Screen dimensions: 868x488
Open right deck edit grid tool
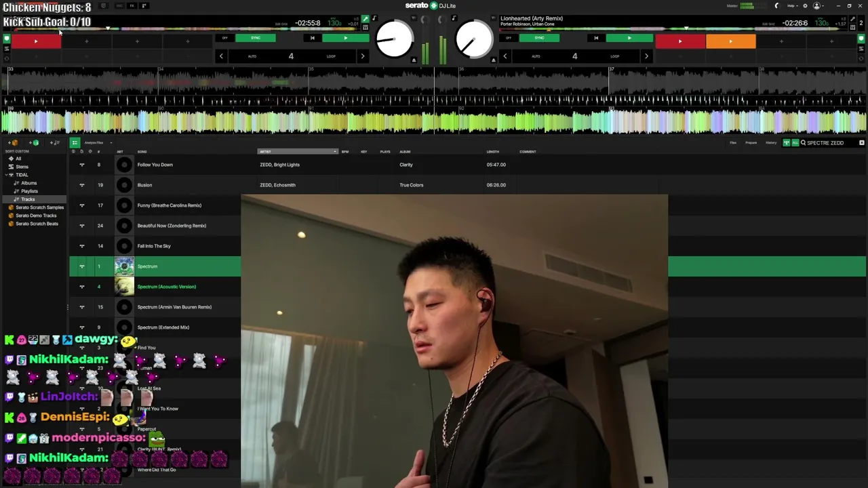(768, 24)
